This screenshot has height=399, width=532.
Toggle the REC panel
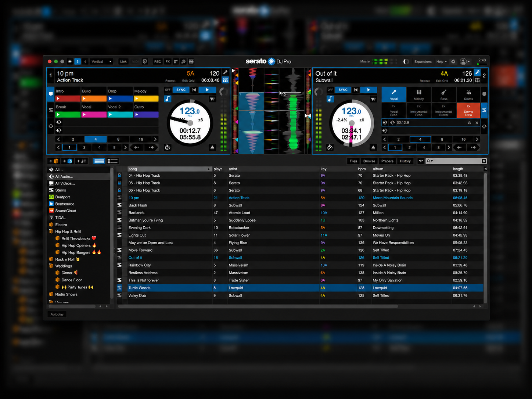158,61
